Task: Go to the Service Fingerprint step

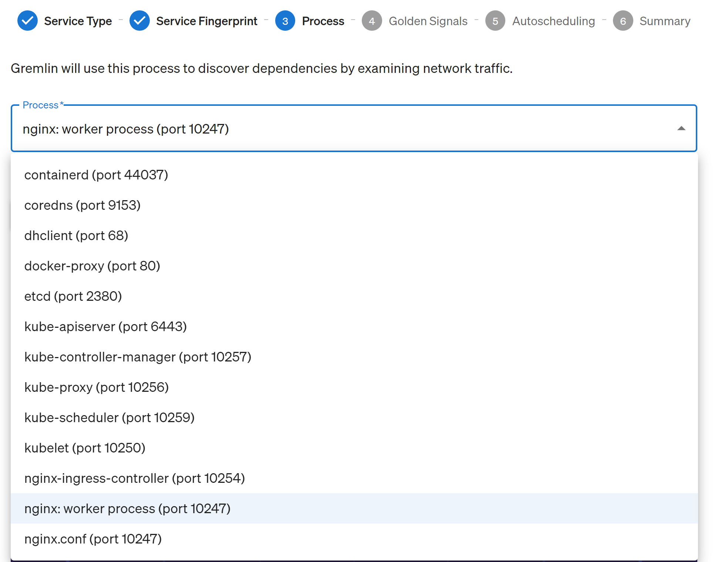Action: point(206,21)
